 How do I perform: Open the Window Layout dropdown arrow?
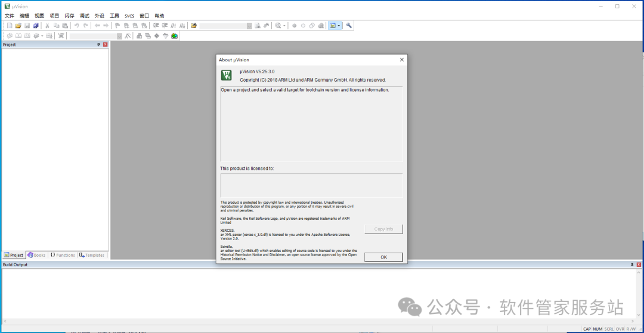pos(339,26)
